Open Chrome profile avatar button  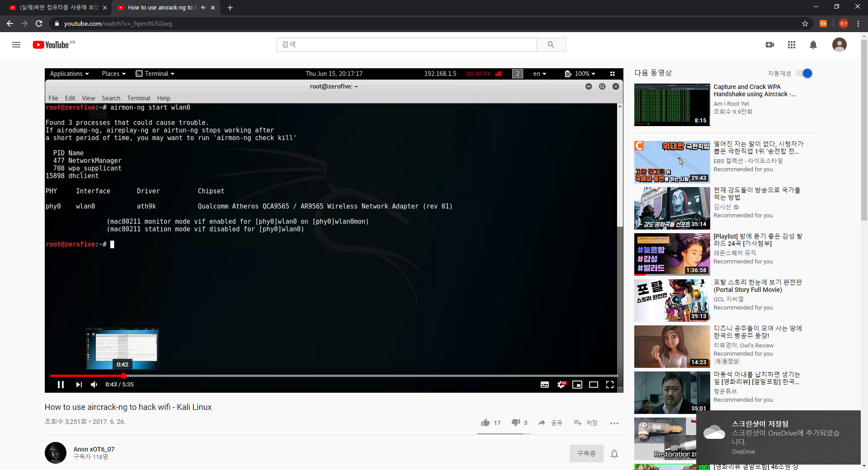click(x=843, y=23)
